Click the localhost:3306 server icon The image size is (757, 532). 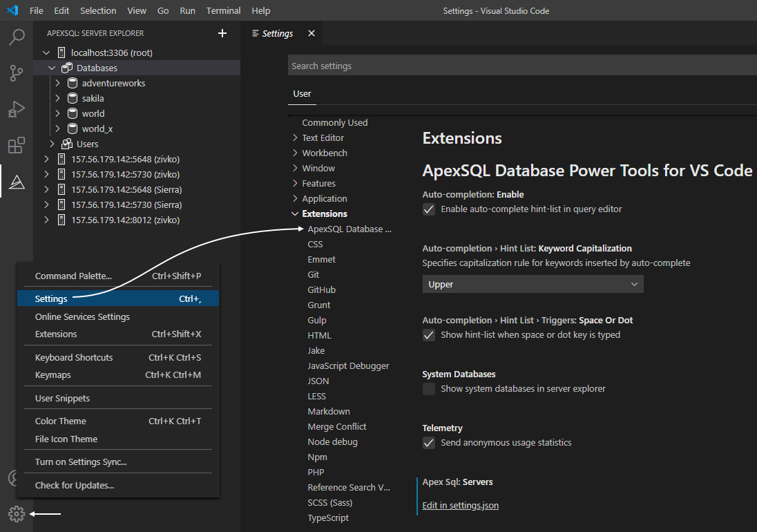[61, 53]
